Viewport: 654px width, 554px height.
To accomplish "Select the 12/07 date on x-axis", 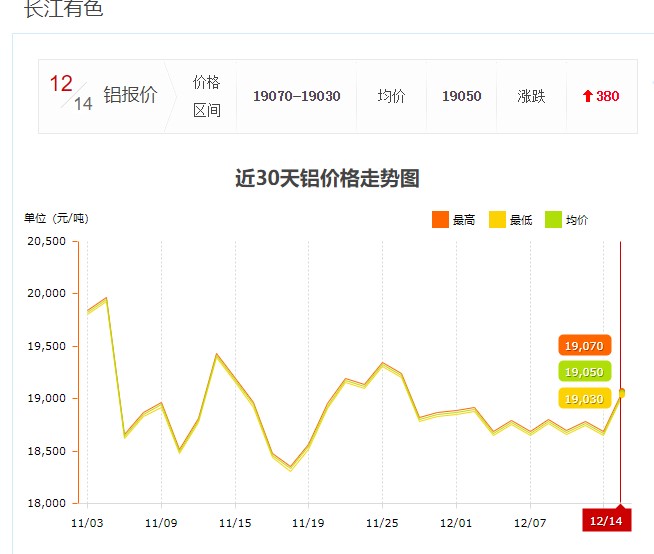I will (x=530, y=522).
